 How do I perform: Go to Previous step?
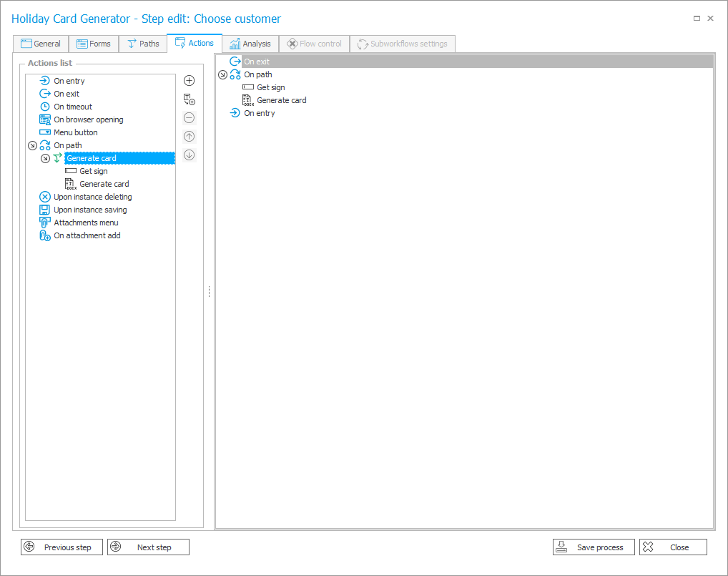pyautogui.click(x=62, y=547)
